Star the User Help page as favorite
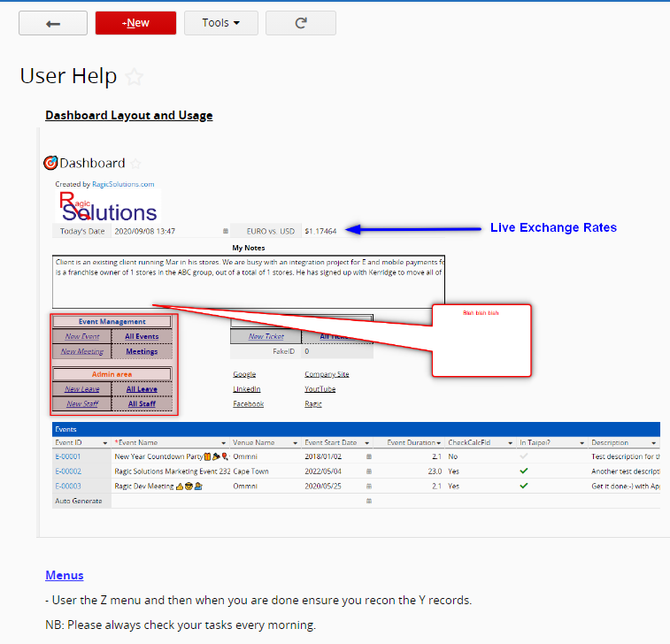 [x=134, y=77]
